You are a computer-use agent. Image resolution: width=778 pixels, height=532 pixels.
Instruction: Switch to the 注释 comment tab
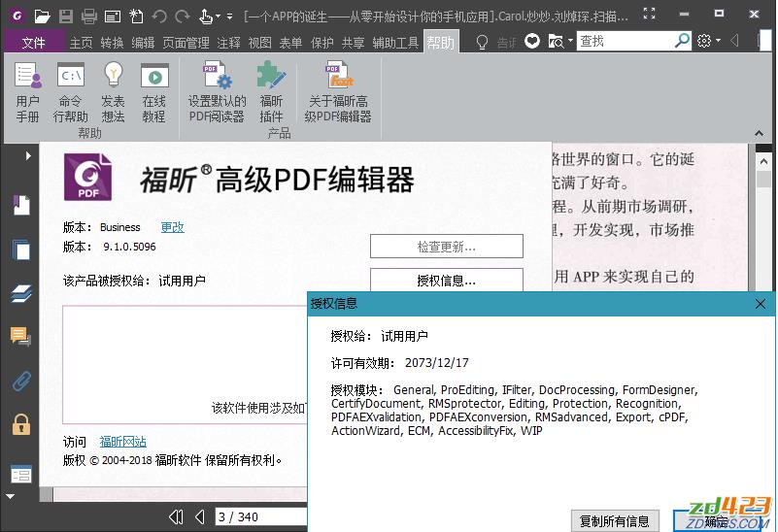(228, 43)
